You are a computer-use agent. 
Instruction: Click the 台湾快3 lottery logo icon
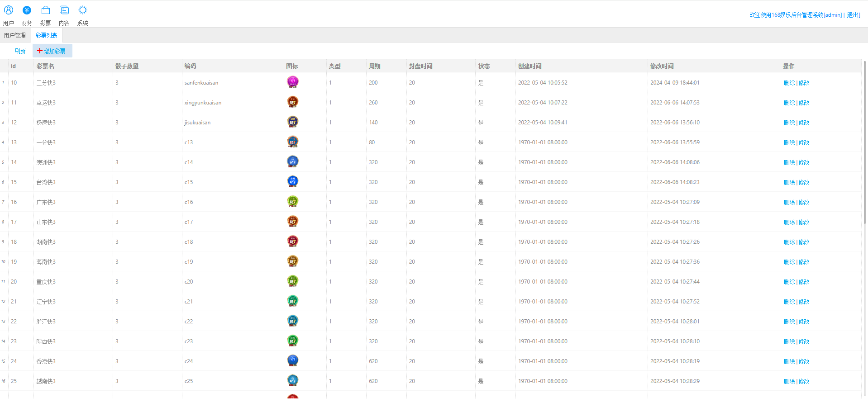pyautogui.click(x=293, y=181)
